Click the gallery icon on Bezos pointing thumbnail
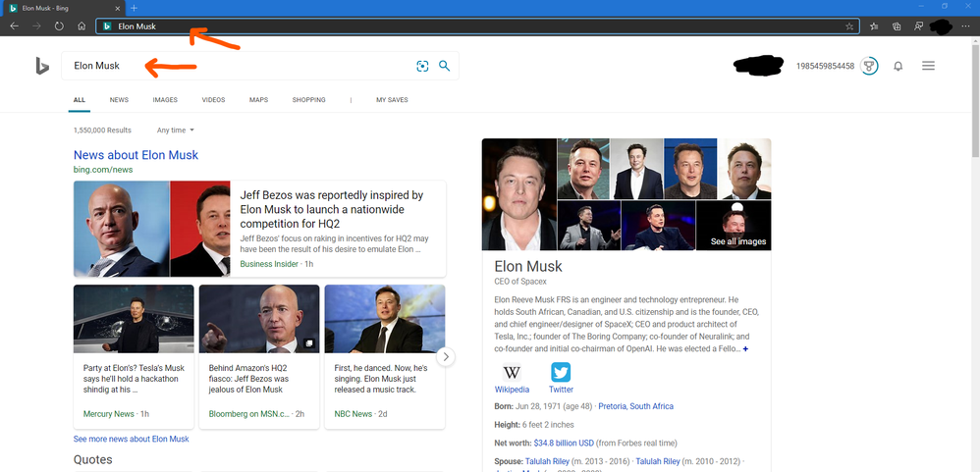 click(309, 343)
